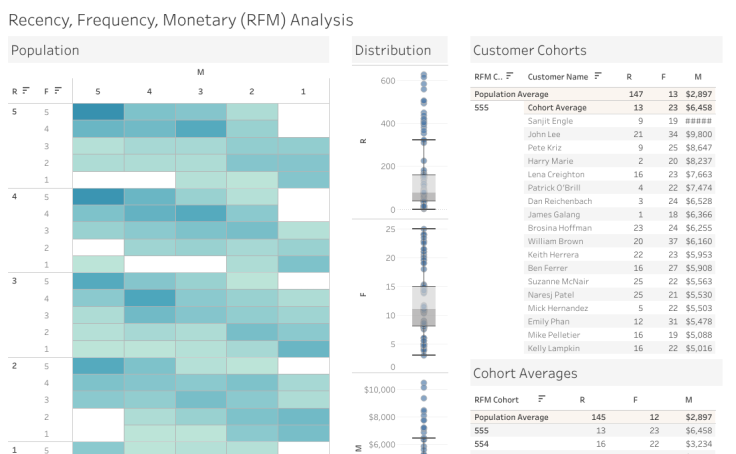Click Lena Creighton in the customer list
Image resolution: width=736 pixels, height=454 pixels.
click(555, 174)
